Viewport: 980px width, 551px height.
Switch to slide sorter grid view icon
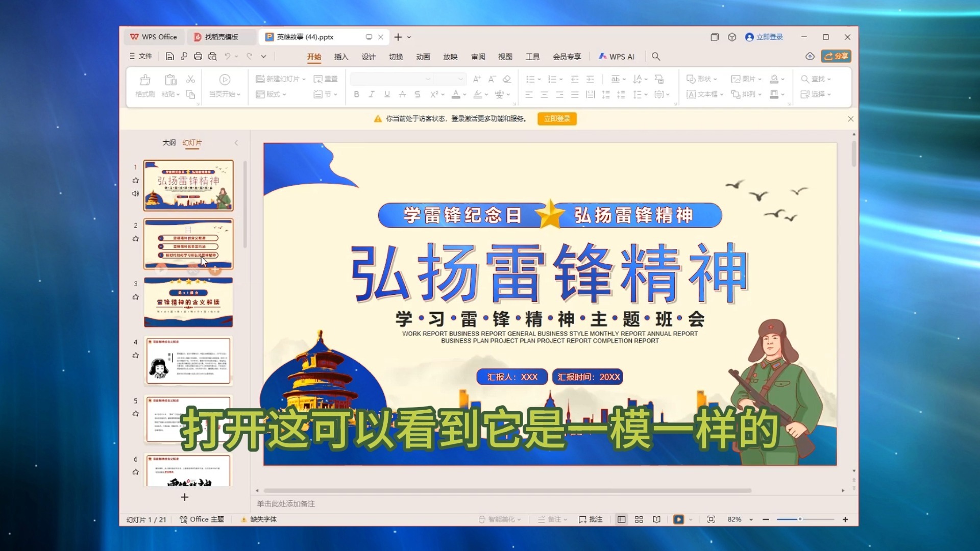639,519
